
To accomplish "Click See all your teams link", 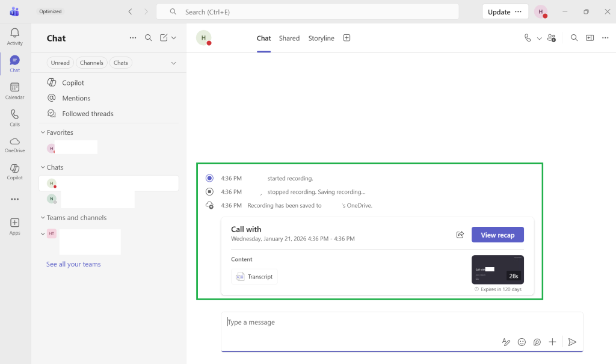I will (73, 264).
